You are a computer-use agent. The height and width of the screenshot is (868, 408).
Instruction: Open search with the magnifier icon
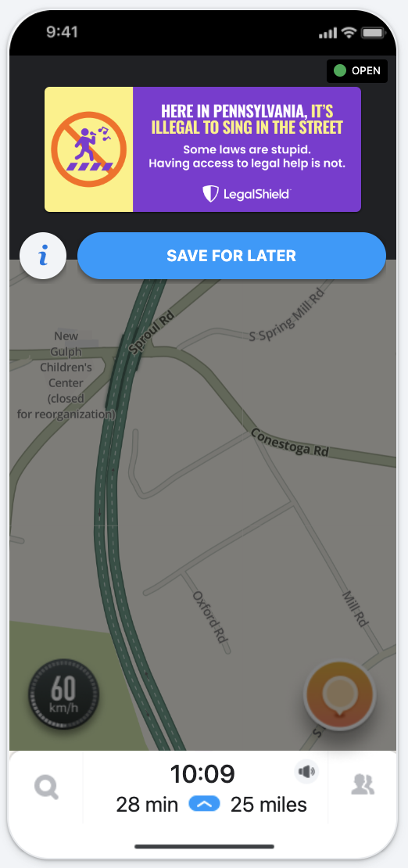tap(46, 786)
